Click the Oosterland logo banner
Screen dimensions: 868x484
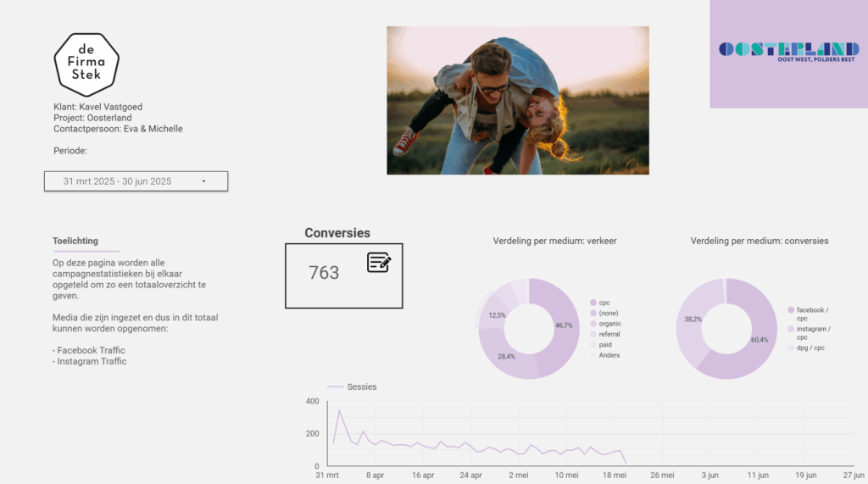[789, 52]
